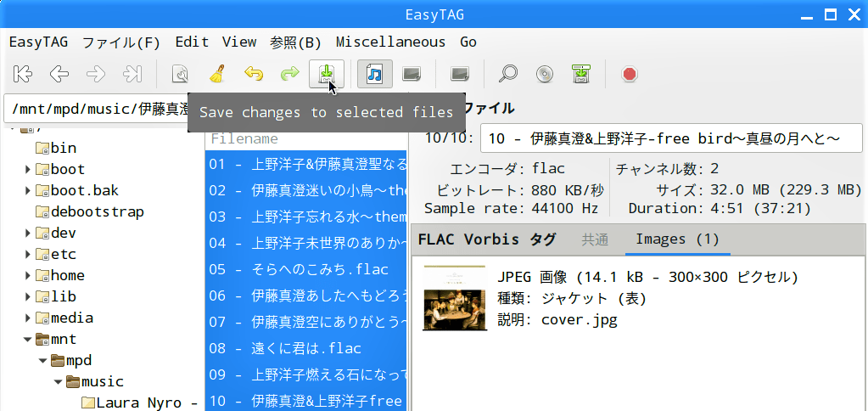Screen dimensions: 868x411
Task: Click the directory path field
Action: (97, 109)
